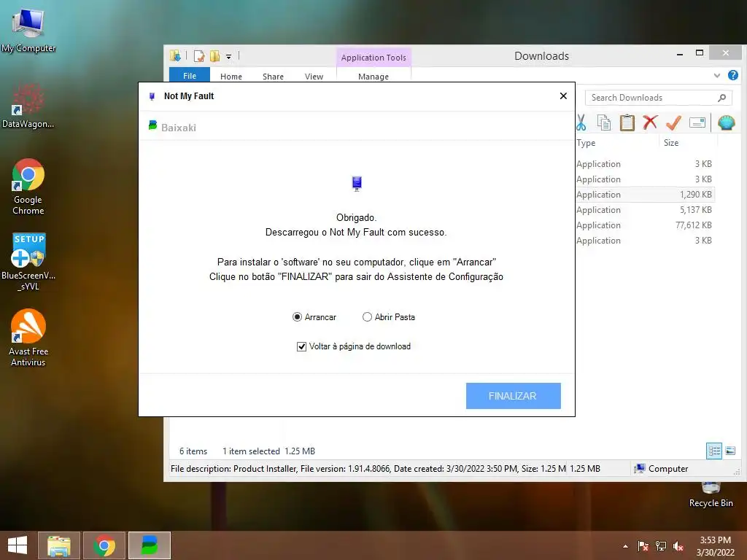Select the 5,137 KB application row

[x=645, y=210]
